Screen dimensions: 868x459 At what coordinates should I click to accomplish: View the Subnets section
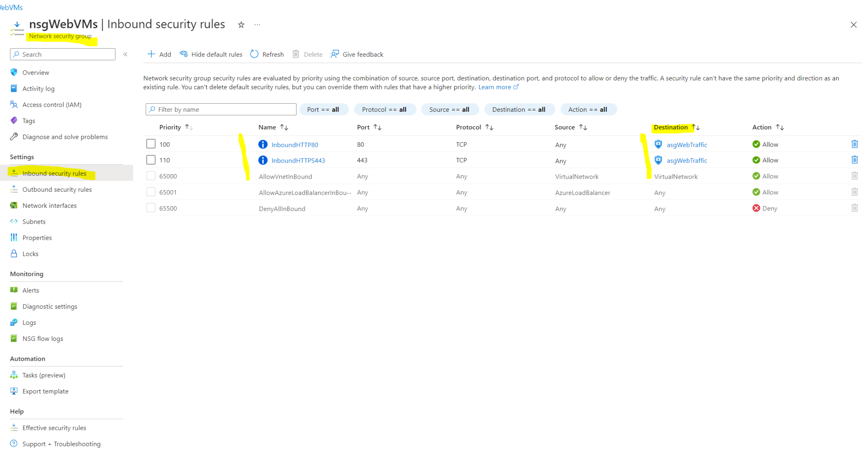click(x=34, y=221)
